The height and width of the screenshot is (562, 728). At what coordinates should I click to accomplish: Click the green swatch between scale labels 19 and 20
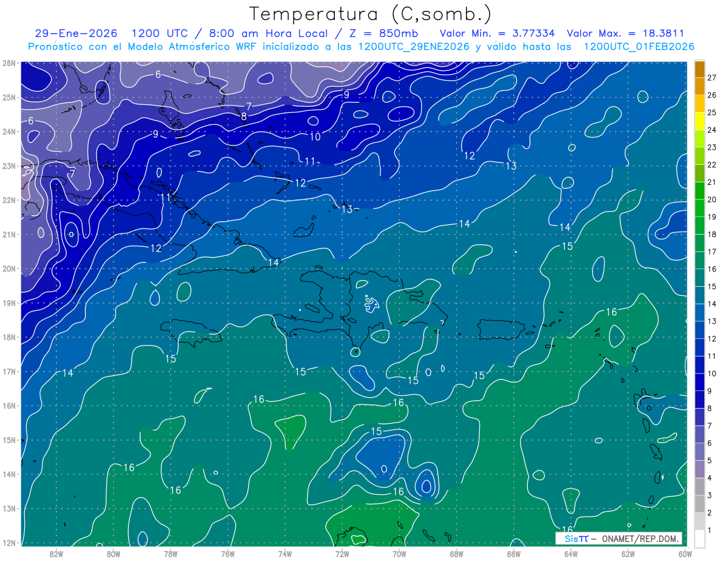[x=700, y=208]
